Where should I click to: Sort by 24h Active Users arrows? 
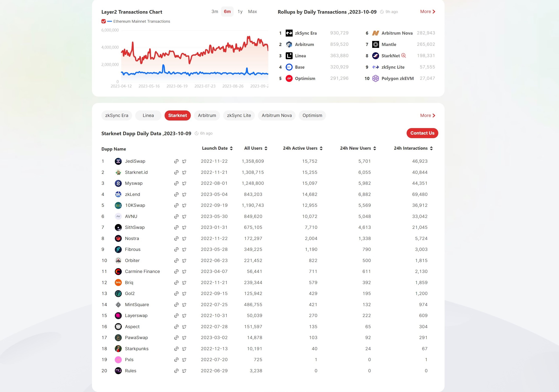click(x=321, y=148)
